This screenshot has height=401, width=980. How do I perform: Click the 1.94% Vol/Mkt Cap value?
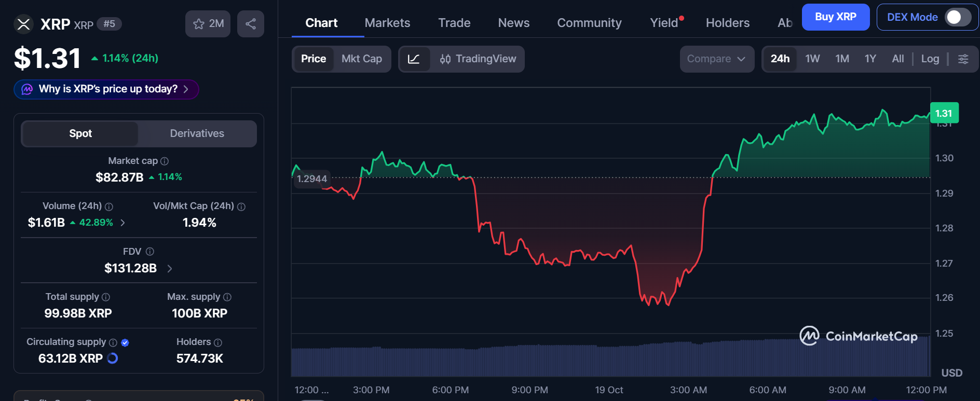tap(199, 223)
